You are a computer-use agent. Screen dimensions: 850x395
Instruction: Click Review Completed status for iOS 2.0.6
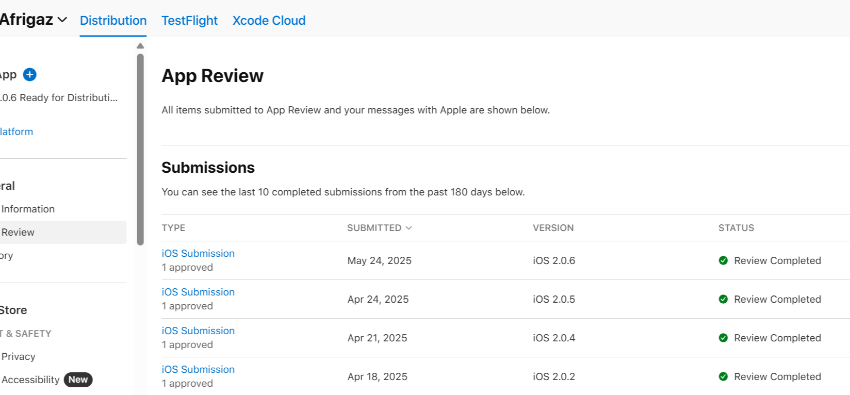[777, 261]
